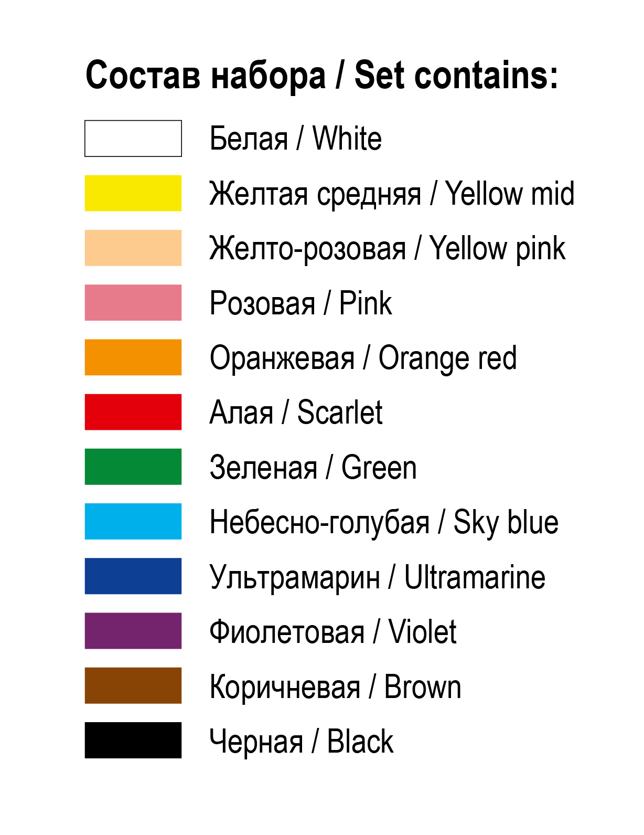Pick the Black color swatch

pyautogui.click(x=133, y=740)
